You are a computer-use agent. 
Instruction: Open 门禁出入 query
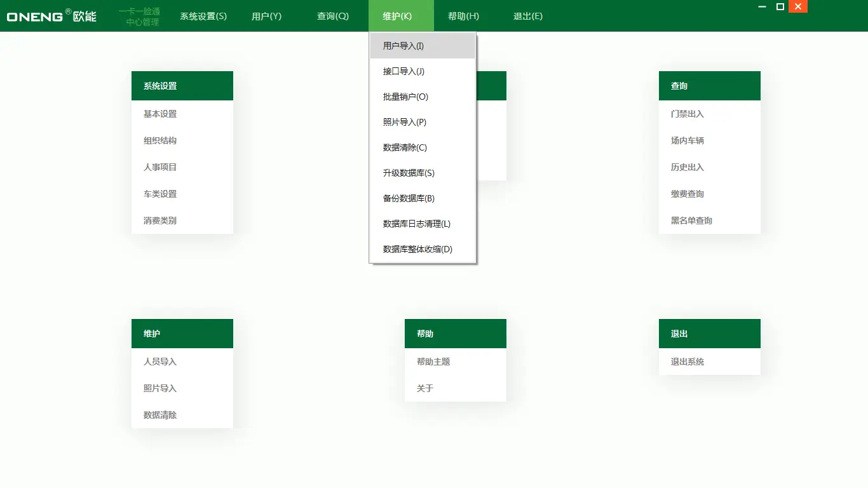click(687, 114)
